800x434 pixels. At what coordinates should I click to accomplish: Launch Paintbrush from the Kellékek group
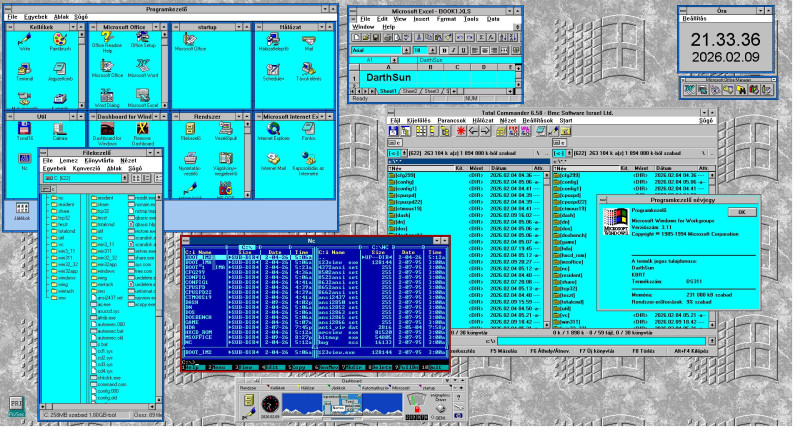click(60, 42)
